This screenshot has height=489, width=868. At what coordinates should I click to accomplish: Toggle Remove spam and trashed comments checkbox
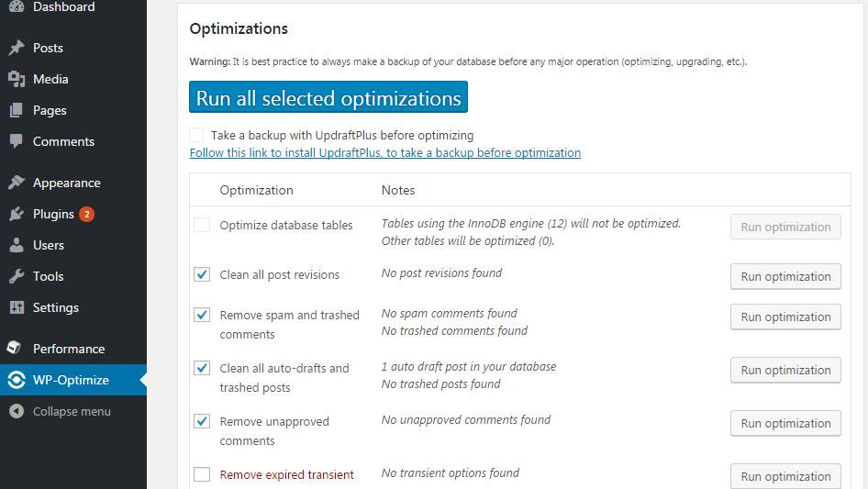202,315
